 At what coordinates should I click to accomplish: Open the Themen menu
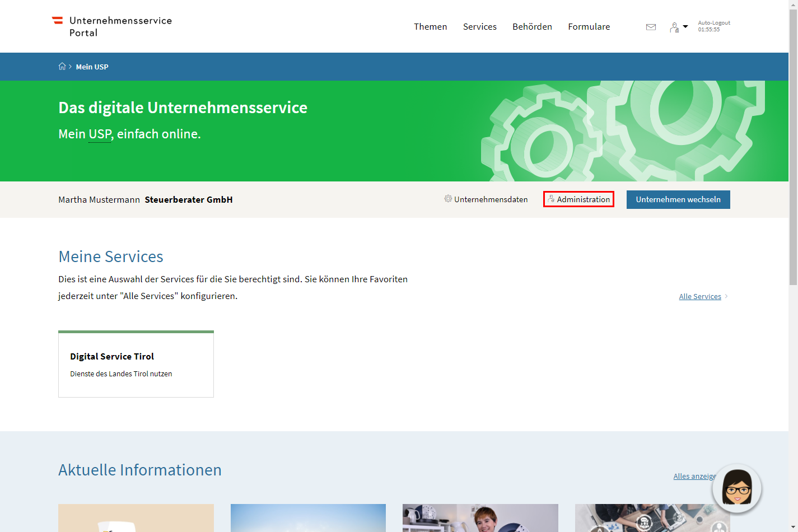(430, 27)
